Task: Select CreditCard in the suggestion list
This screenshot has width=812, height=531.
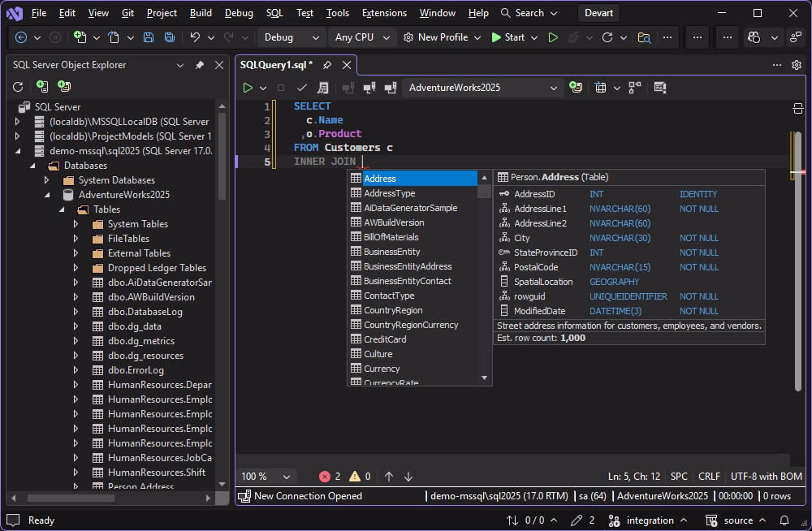Action: coord(412,339)
